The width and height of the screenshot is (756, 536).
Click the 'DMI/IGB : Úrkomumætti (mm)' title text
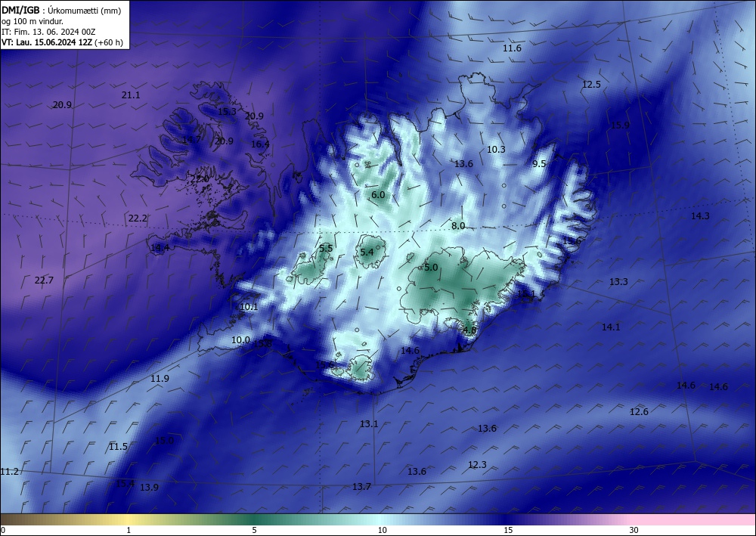click(61, 11)
